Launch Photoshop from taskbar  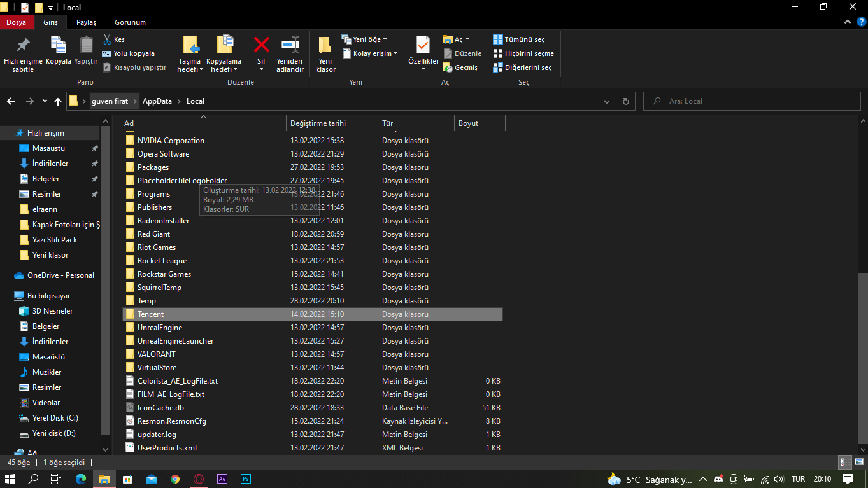click(x=246, y=478)
